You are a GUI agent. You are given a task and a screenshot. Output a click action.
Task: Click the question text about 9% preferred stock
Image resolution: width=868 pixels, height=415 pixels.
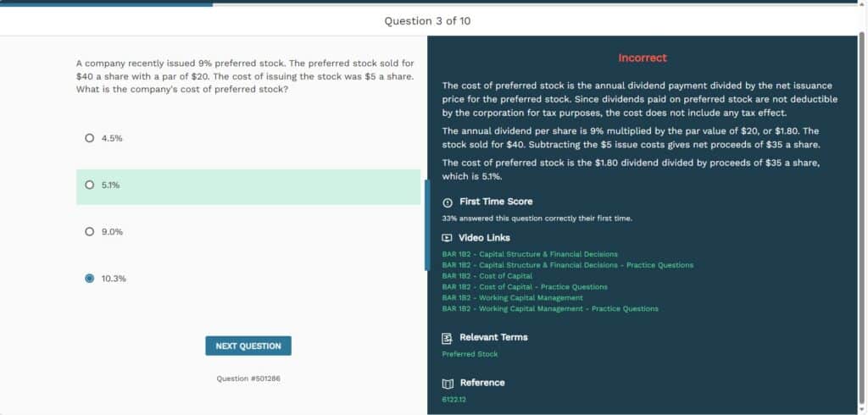[x=245, y=76]
